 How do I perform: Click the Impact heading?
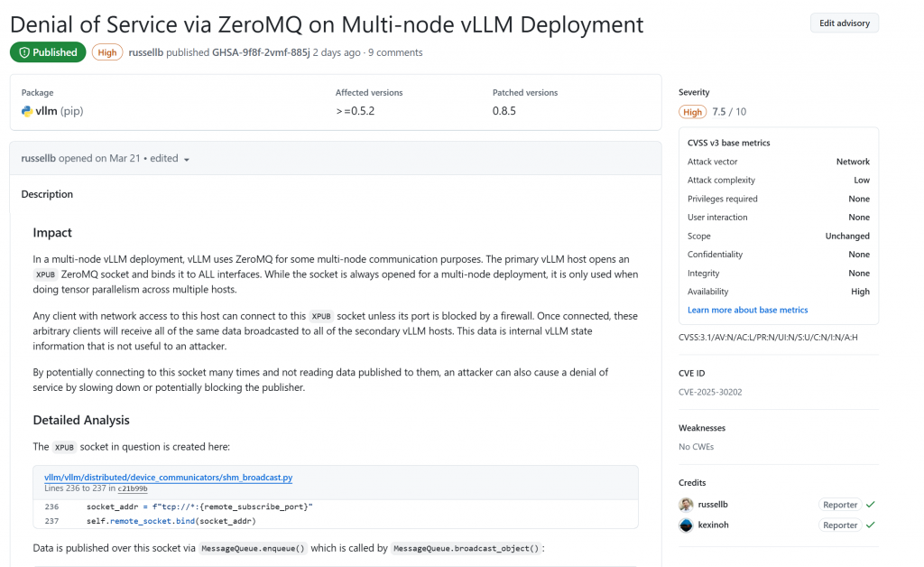[52, 233]
